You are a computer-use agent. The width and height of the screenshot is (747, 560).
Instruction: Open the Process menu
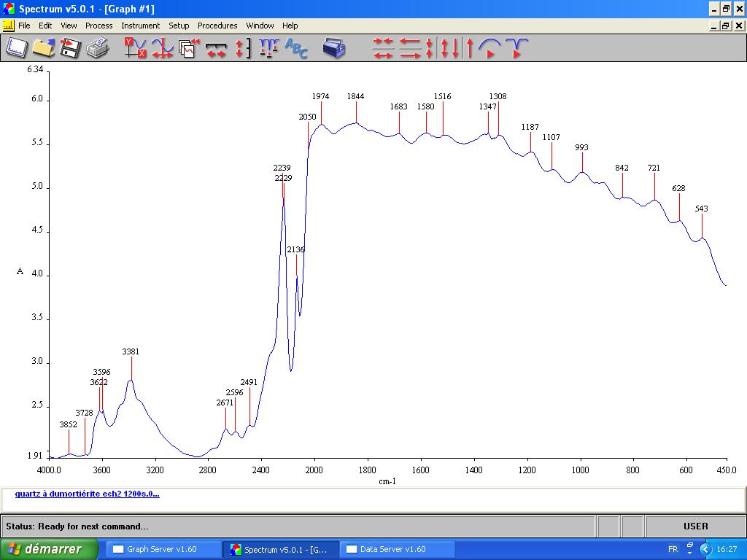click(98, 26)
